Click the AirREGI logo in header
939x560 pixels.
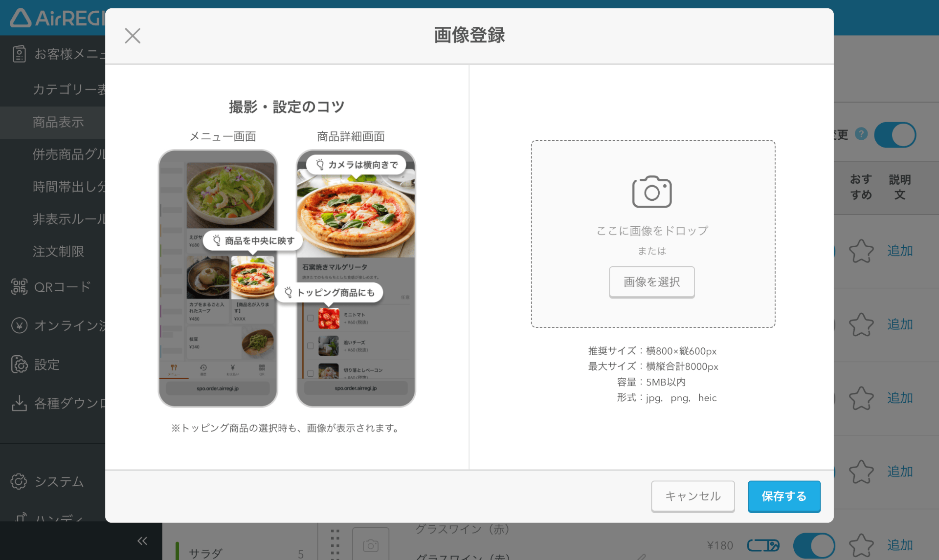pyautogui.click(x=58, y=18)
